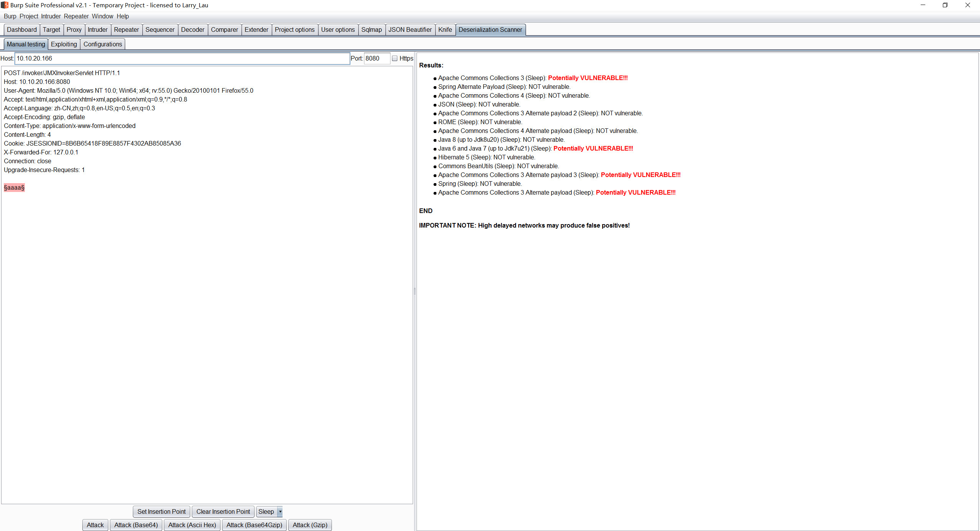The height and width of the screenshot is (531, 980).
Task: Click the ROME (Sleep) result line
Action: coord(480,122)
